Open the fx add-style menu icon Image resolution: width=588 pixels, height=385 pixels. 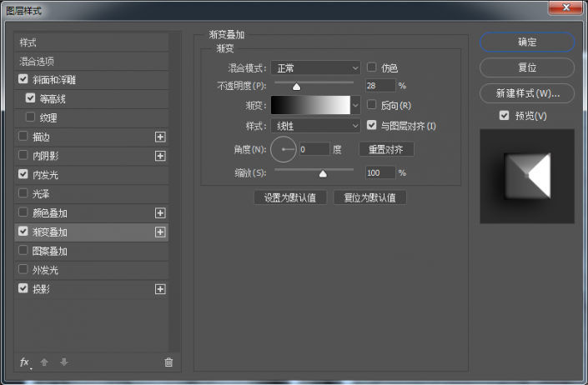pyautogui.click(x=25, y=362)
